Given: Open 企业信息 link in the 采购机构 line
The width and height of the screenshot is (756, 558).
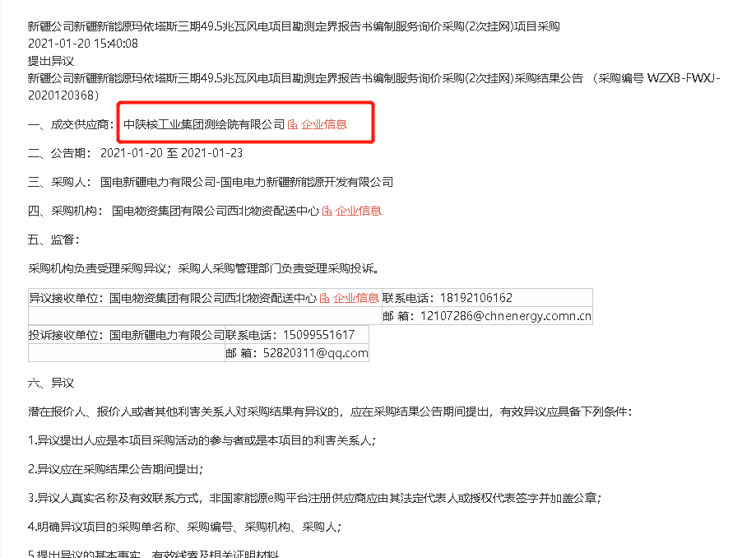Looking at the screenshot, I should 358,211.
